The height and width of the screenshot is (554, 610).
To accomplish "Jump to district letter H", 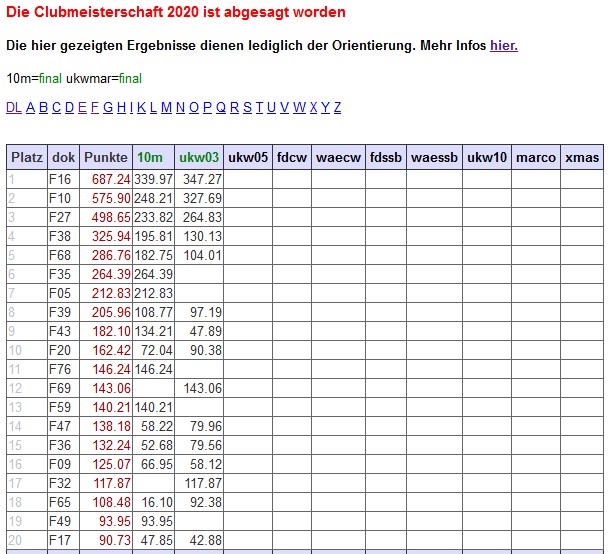I will 121,107.
